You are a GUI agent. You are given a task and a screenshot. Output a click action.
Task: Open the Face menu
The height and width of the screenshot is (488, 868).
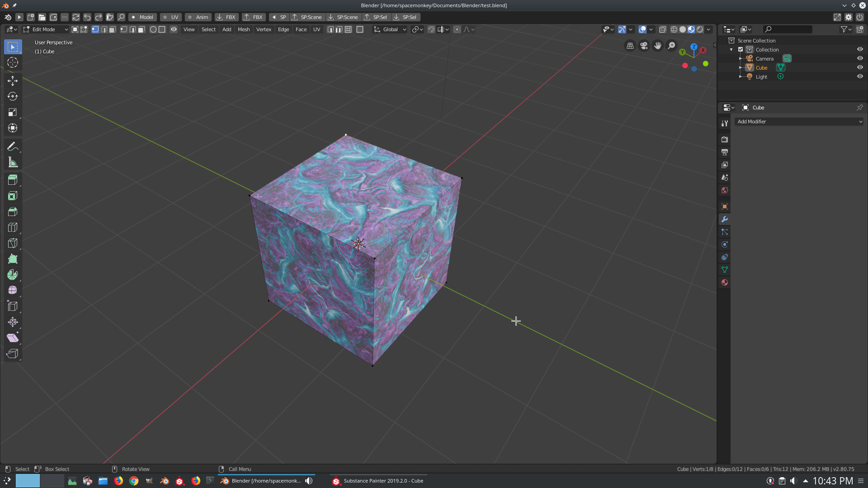tap(301, 29)
